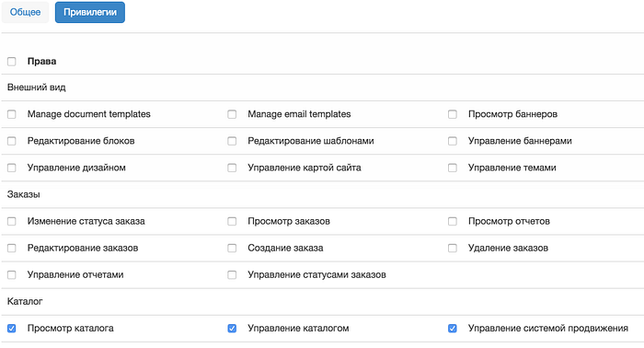The height and width of the screenshot is (348, 644).
Task: Enable Редактирование заказов checkbox
Action: point(11,249)
